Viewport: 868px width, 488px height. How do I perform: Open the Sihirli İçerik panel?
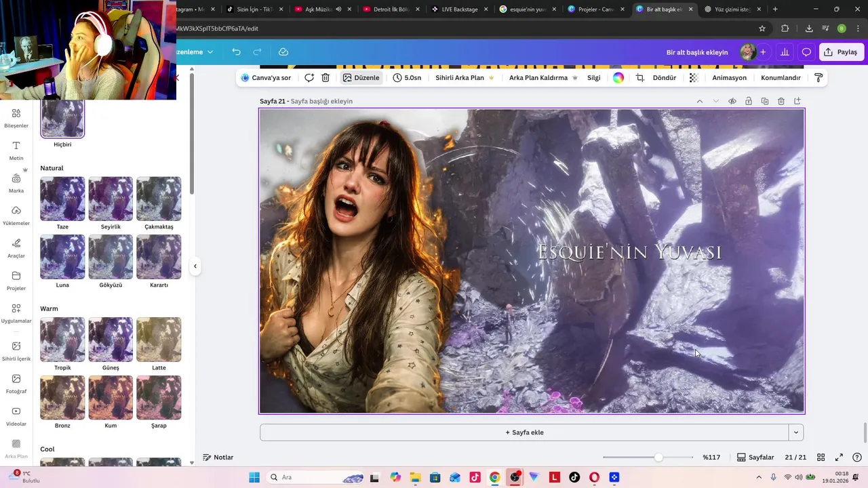coord(16,351)
